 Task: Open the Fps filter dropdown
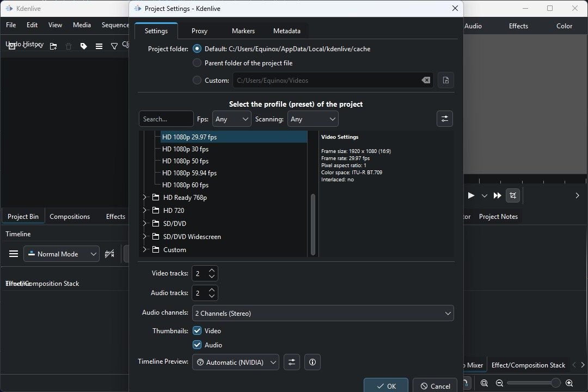click(x=232, y=119)
